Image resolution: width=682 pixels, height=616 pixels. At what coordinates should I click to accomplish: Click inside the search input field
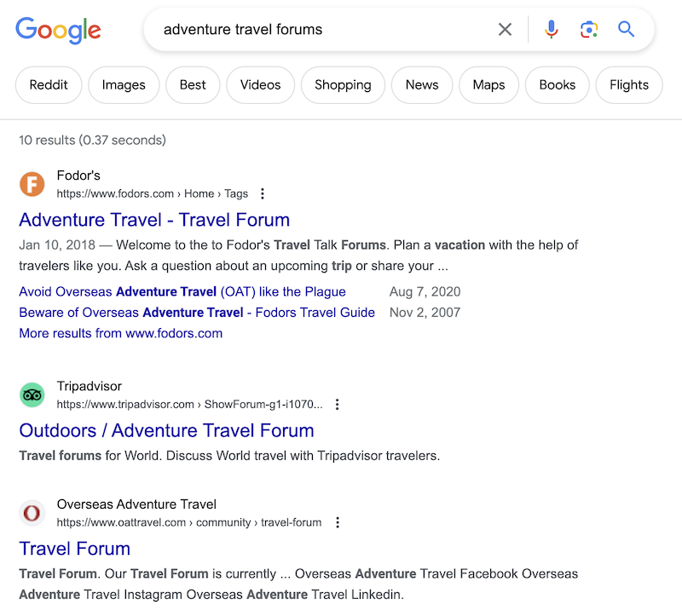coord(324,29)
